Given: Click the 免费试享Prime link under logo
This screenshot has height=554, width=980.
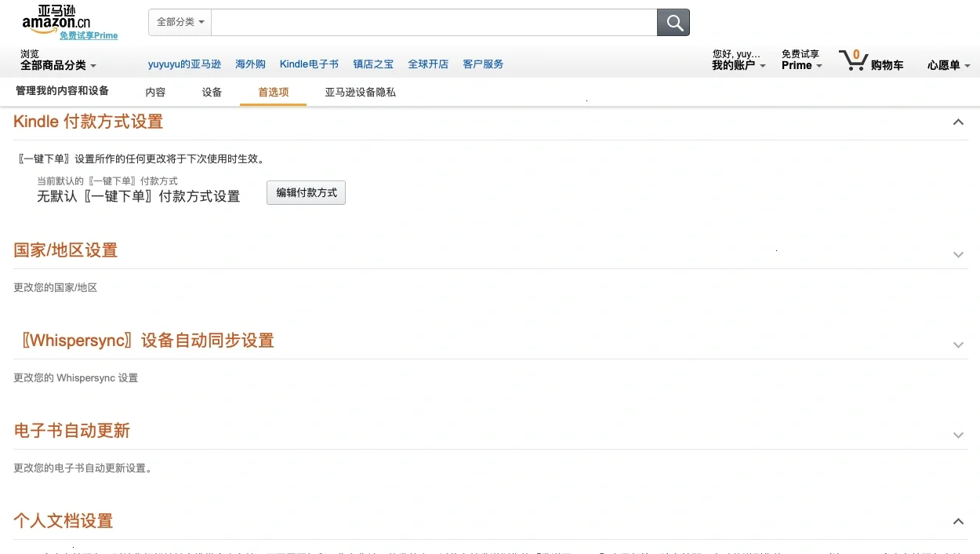Looking at the screenshot, I should tap(89, 35).
